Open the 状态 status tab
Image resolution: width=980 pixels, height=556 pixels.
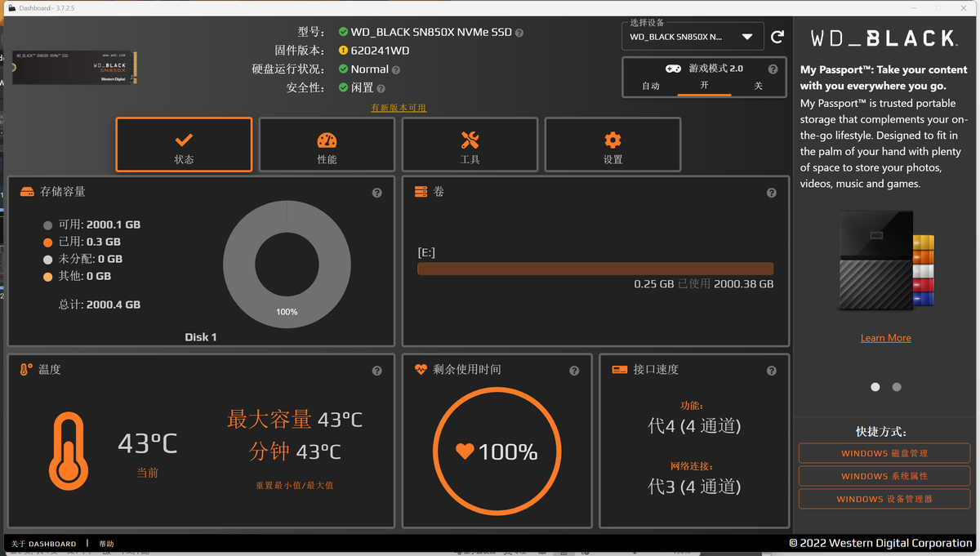coord(184,145)
